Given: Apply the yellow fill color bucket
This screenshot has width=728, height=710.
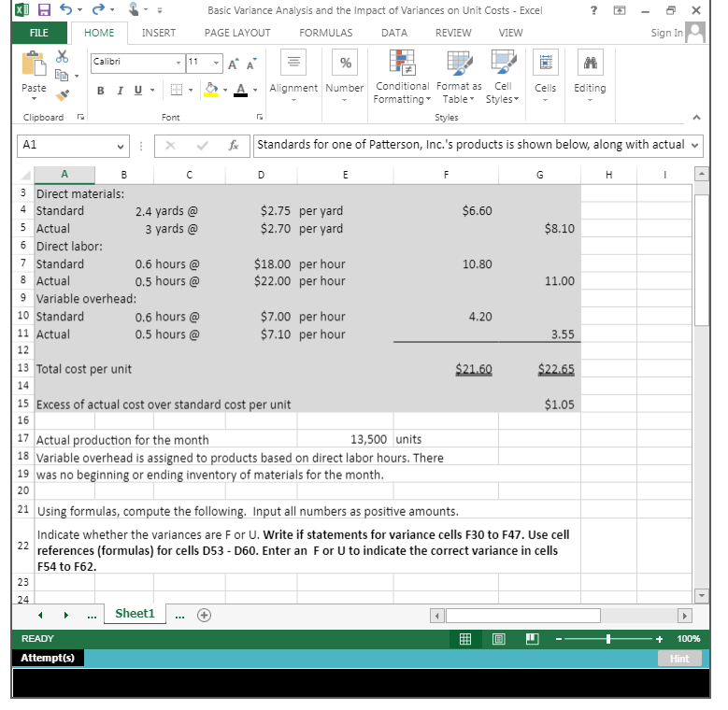Looking at the screenshot, I should coord(211,90).
